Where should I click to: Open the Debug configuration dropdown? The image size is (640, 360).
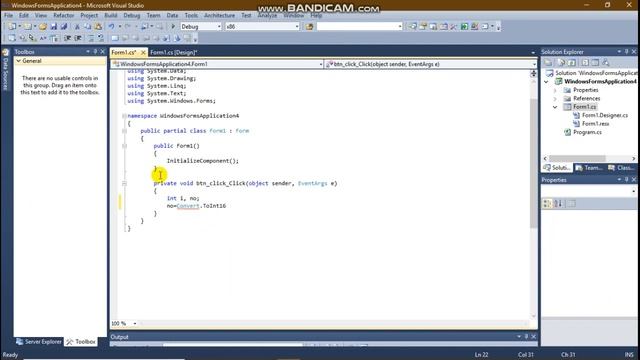219,27
